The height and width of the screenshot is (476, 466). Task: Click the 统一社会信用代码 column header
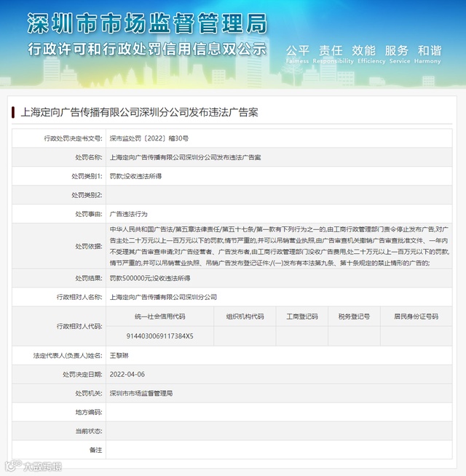click(159, 317)
